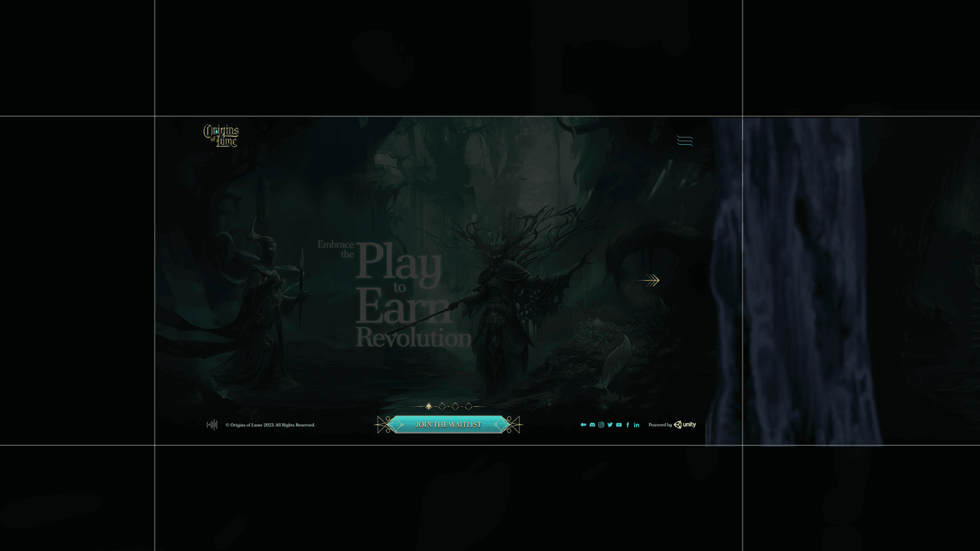
Task: Click the Play to Earn Revolution headline
Action: (x=395, y=294)
